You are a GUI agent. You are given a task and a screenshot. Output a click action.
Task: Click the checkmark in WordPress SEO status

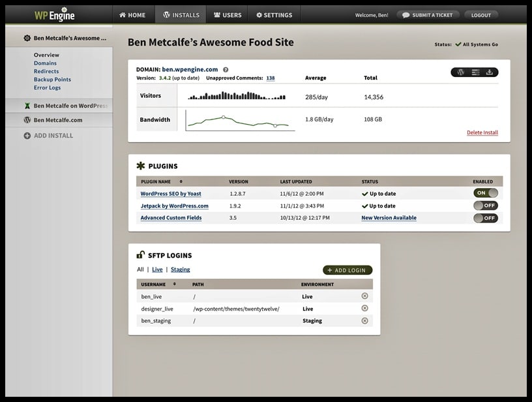coord(364,194)
